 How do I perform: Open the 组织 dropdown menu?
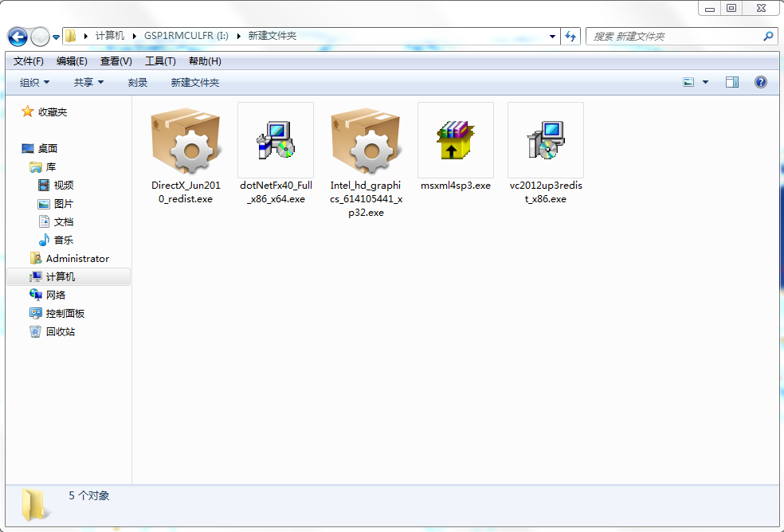pos(34,82)
